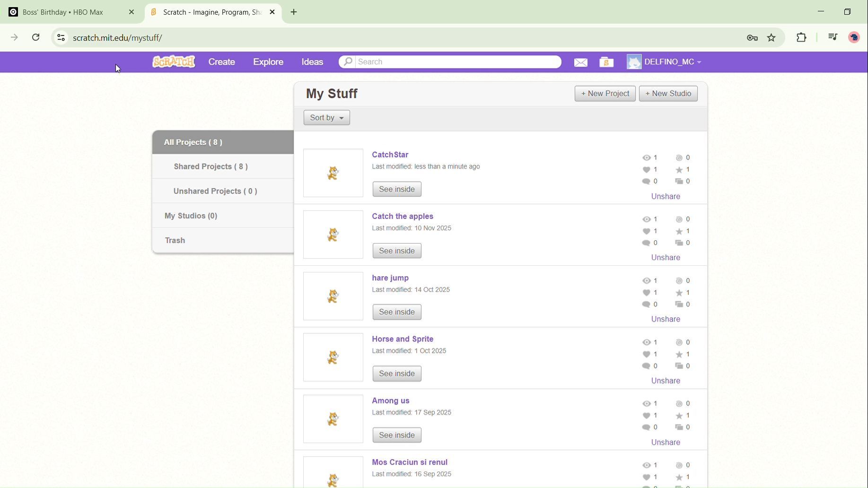
Task: Open the My Stuff folder icon
Action: (606, 62)
